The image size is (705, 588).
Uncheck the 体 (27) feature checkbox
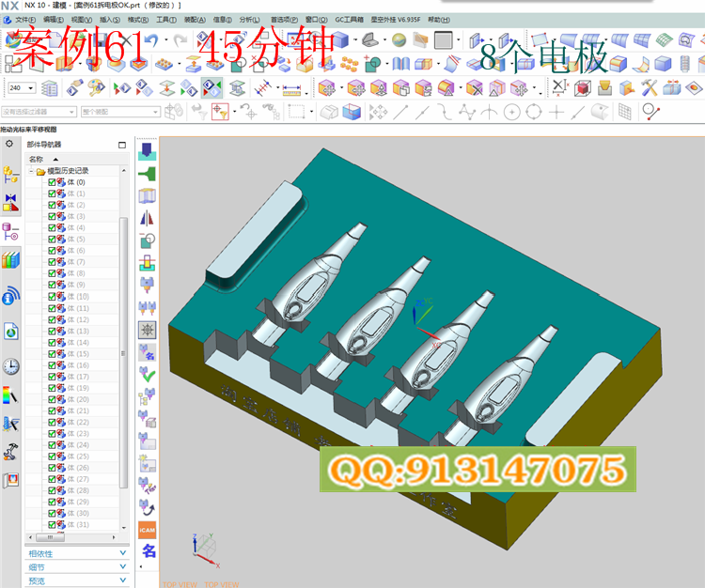click(52, 479)
